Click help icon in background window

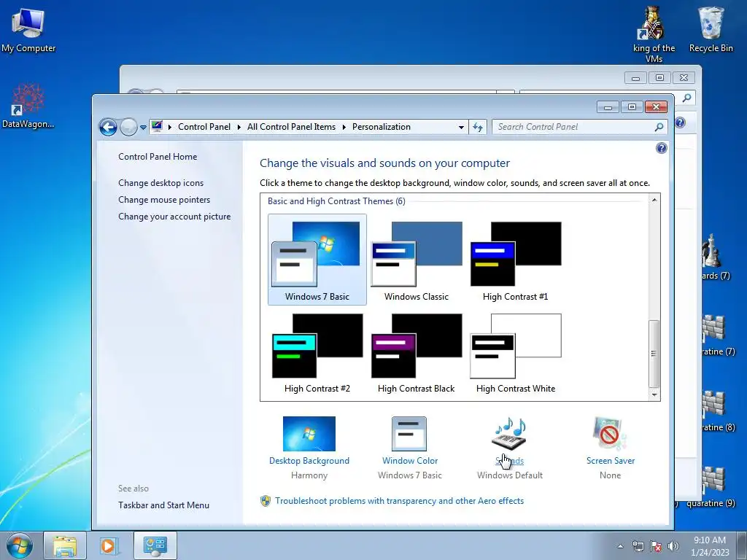[x=681, y=122]
